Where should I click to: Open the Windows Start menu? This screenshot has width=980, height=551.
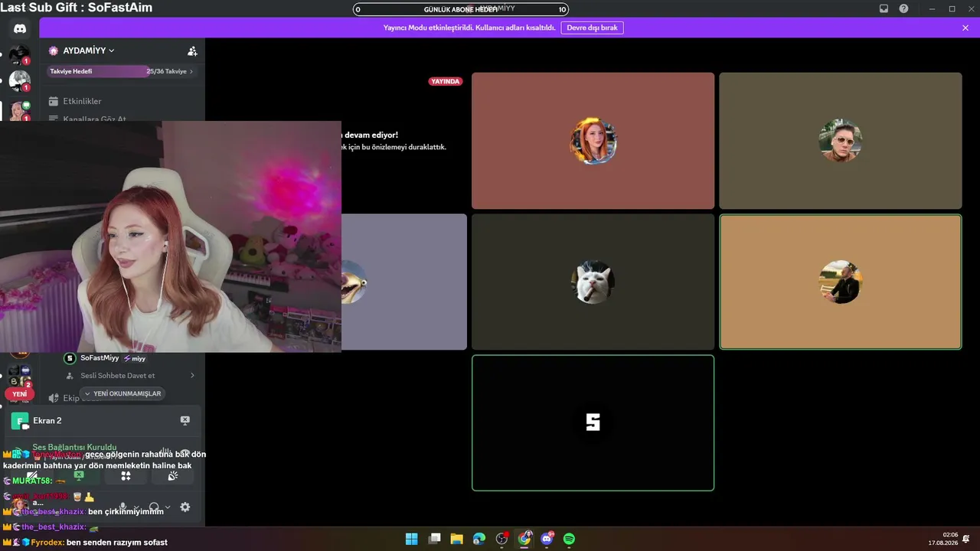point(411,539)
